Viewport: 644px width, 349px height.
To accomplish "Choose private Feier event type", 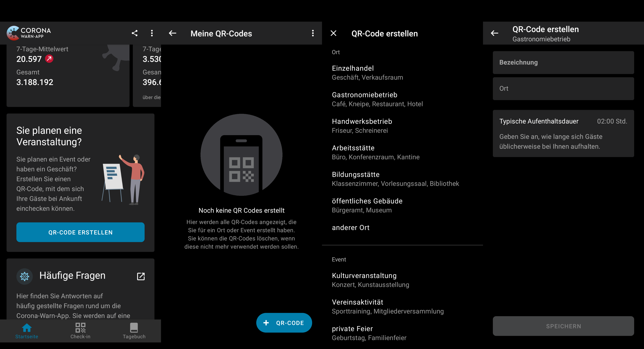I will [402, 333].
